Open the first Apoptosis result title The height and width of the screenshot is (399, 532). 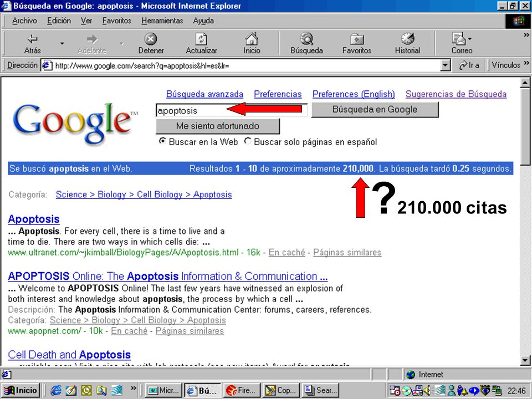coord(34,219)
